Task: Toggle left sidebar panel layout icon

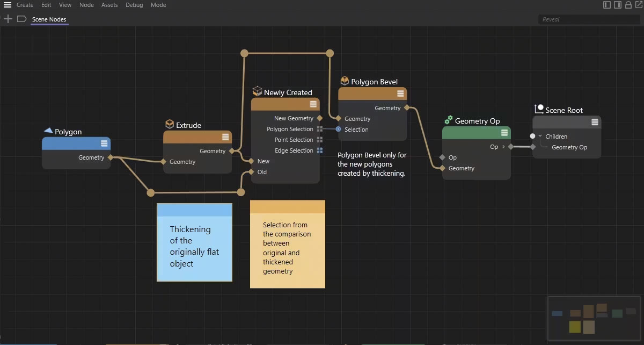Action: pyautogui.click(x=607, y=5)
